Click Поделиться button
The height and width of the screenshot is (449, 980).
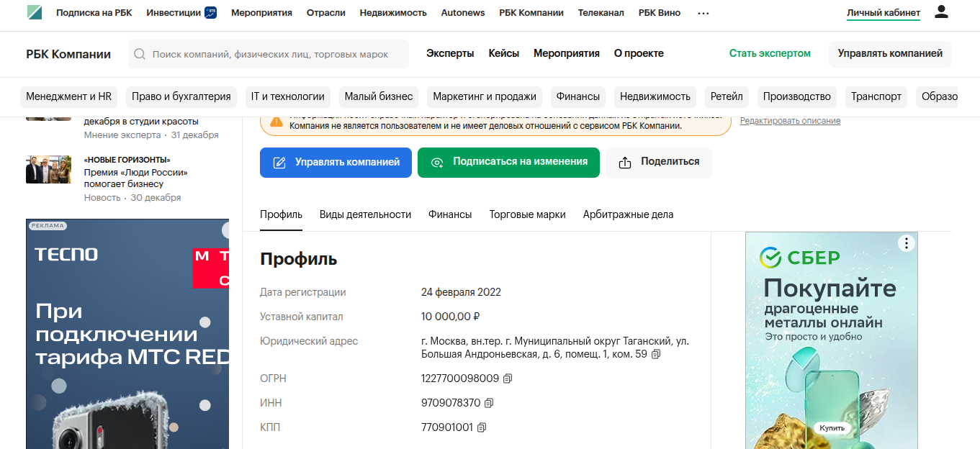[658, 163]
